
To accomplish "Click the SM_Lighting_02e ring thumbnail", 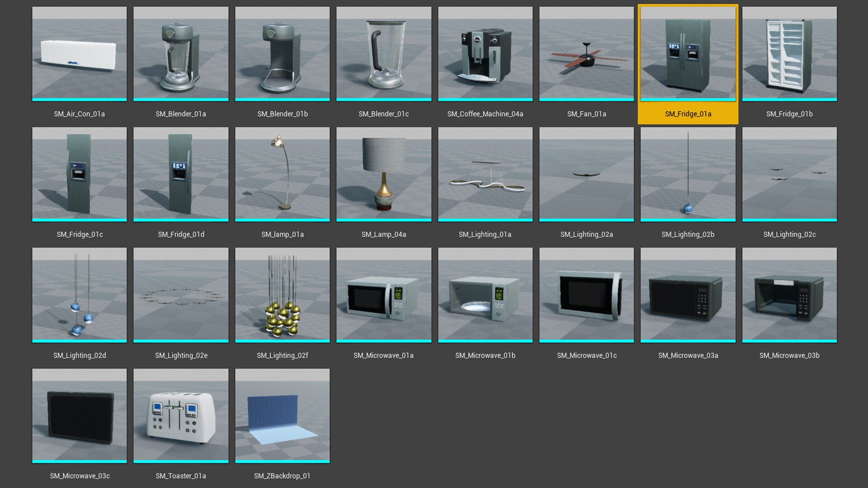I will tap(181, 295).
